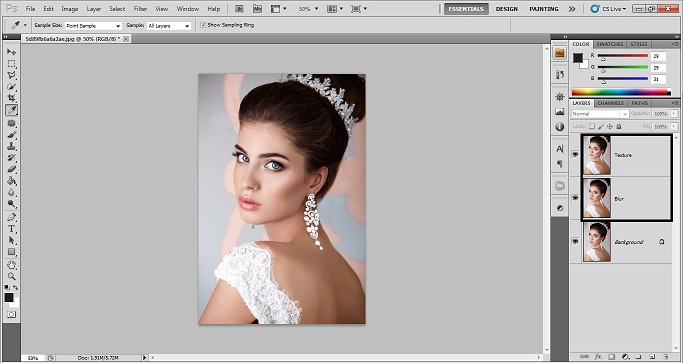Hide the Blur layer
This screenshot has width=683, height=363.
pyautogui.click(x=575, y=198)
